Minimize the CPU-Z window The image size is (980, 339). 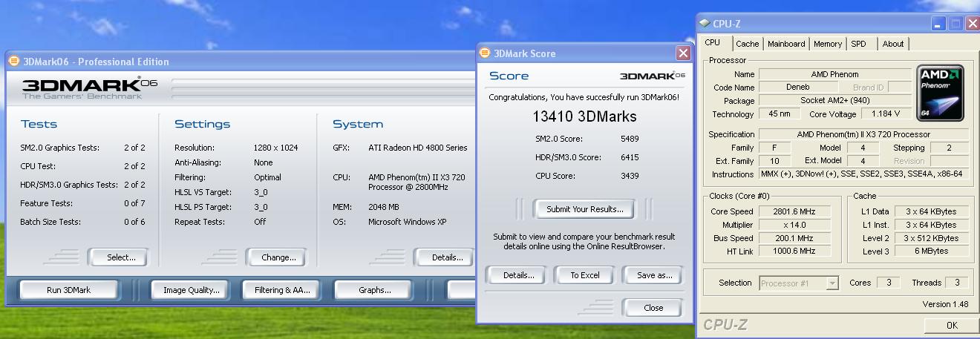tap(939, 24)
